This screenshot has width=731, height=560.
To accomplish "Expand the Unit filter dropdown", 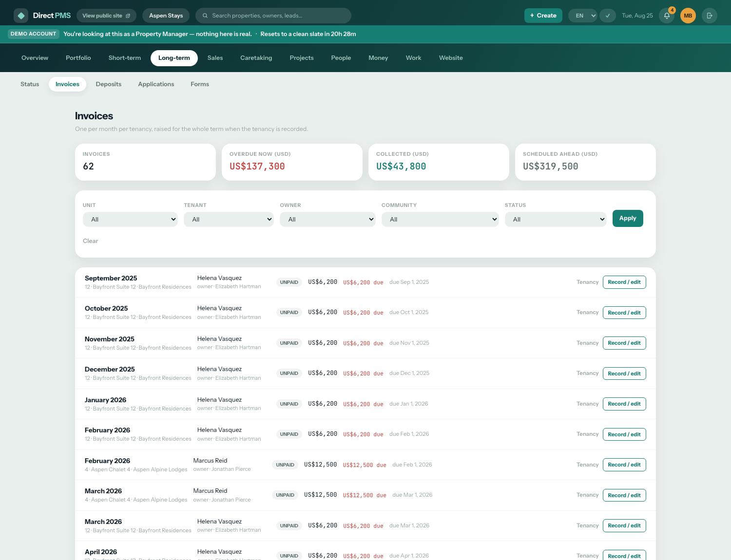I will point(130,219).
